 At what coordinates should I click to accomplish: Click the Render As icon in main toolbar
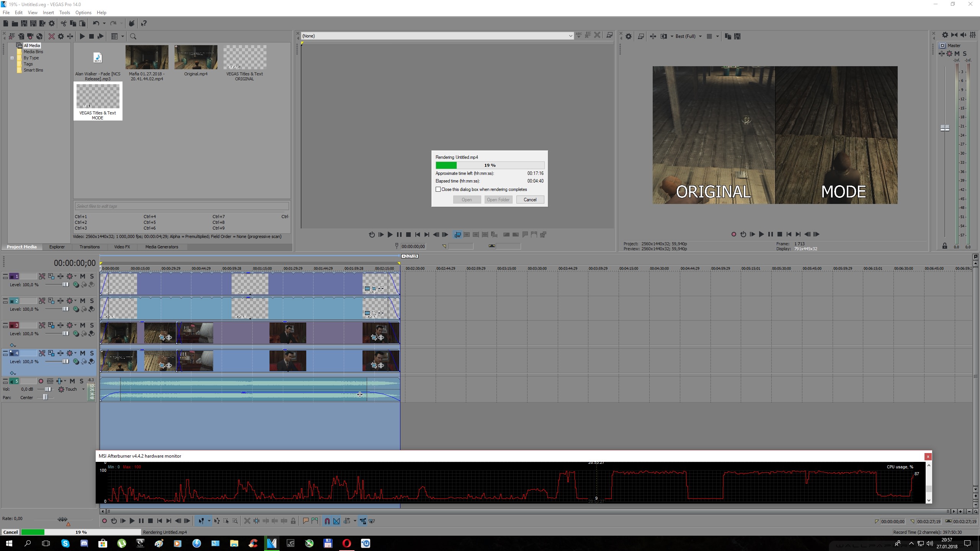[42, 24]
